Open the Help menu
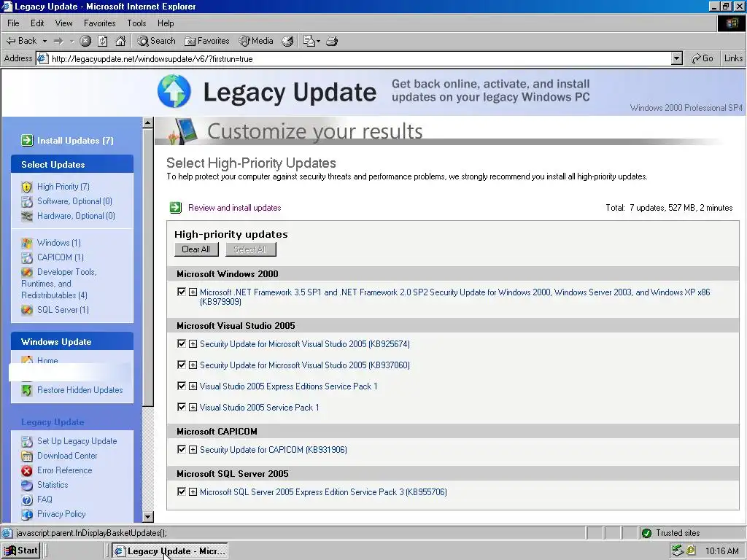The width and height of the screenshot is (747, 560). click(x=166, y=23)
